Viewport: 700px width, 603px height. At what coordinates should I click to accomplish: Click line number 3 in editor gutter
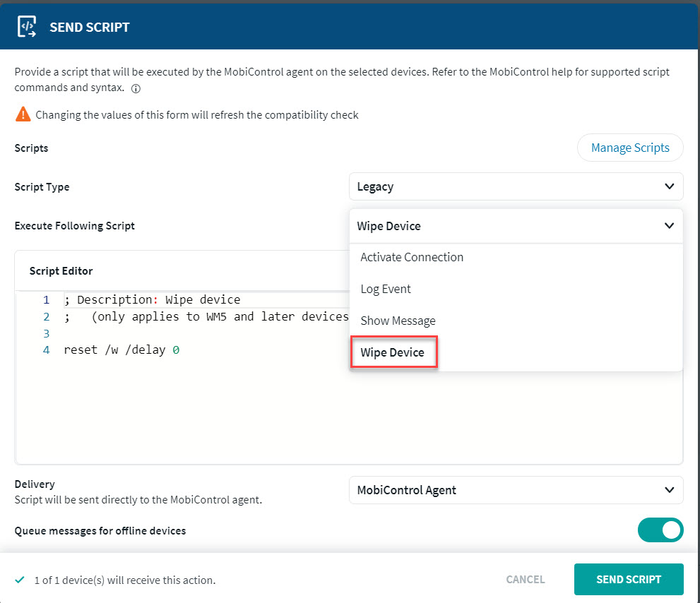(46, 333)
